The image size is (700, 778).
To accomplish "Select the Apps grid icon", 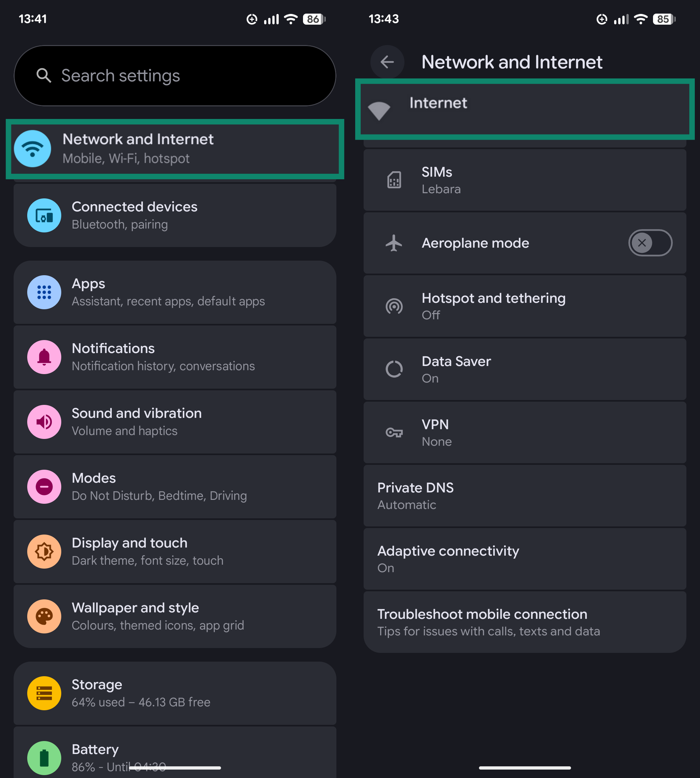I will coord(44,292).
